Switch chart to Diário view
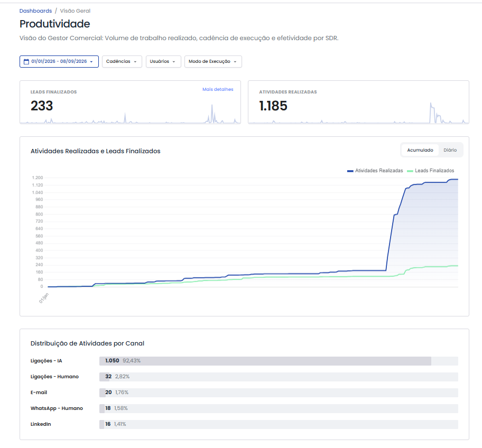This screenshot has width=482, height=448. point(450,150)
